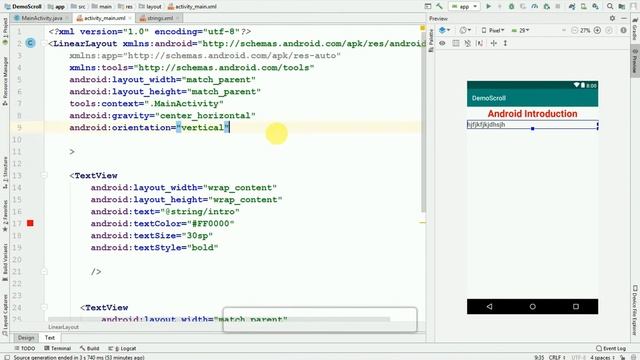Click the "vertical" orientation value on line 9
The height and width of the screenshot is (360, 640).
[202, 128]
